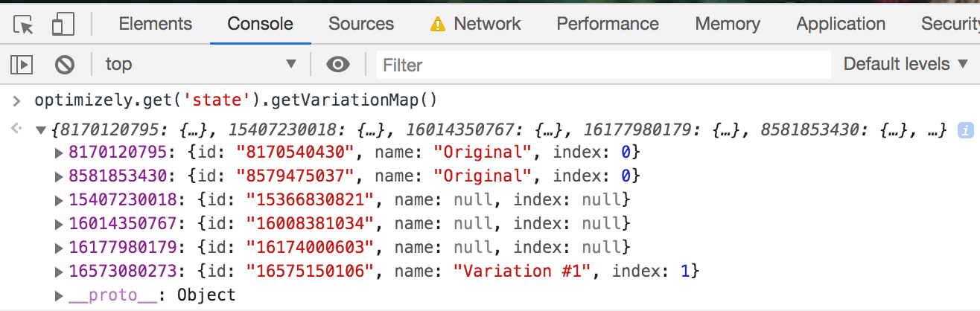Viewport: 980px width, 311px height.
Task: Toggle the device toolbar icon
Action: point(63,25)
